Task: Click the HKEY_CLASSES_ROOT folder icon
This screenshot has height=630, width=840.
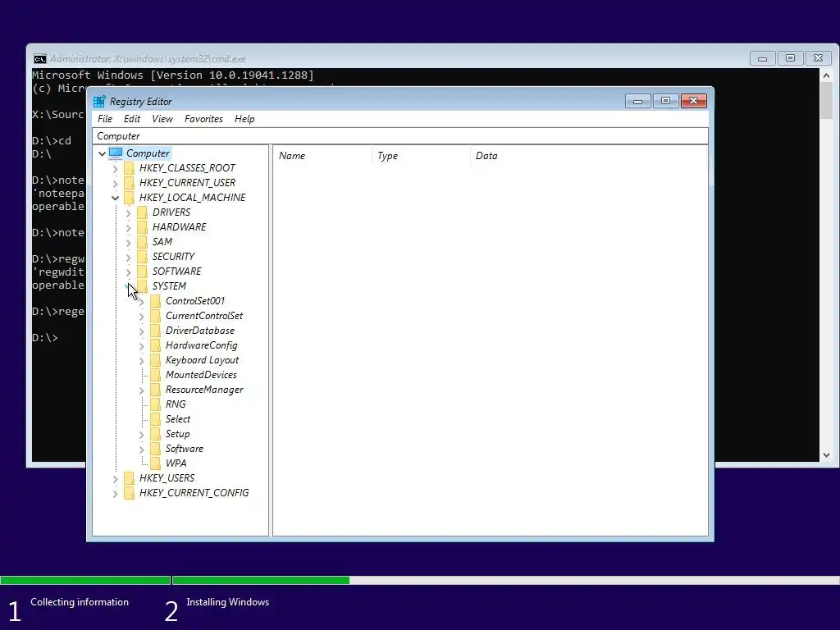Action: (x=129, y=168)
